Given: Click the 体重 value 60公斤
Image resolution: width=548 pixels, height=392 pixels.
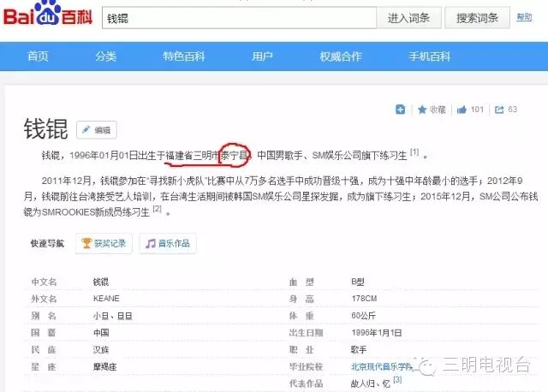Looking at the screenshot, I should pos(363,316).
